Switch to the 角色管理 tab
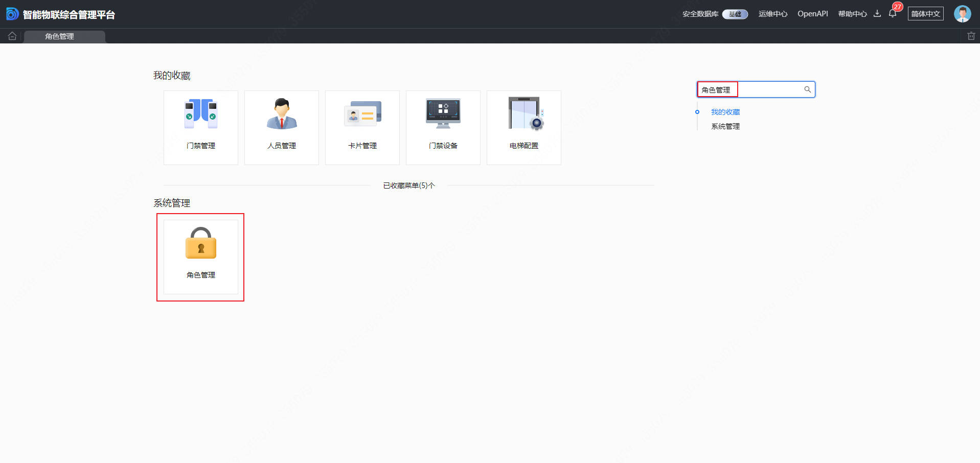This screenshot has height=463, width=980. (60, 36)
